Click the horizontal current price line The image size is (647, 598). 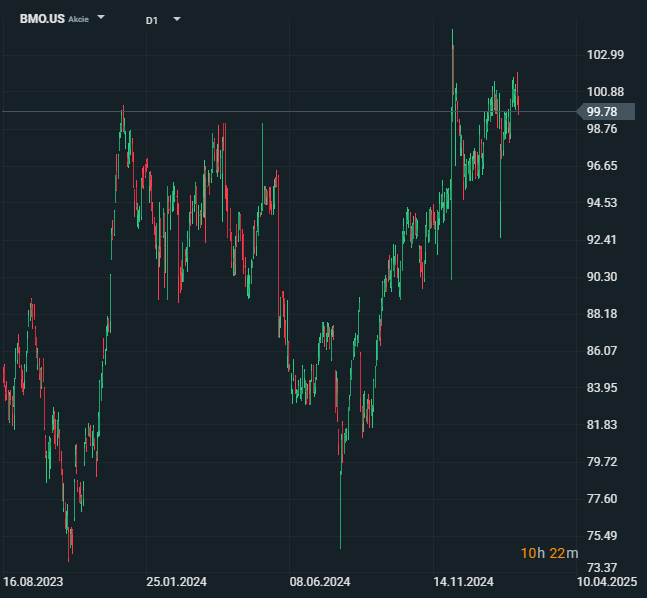point(300,111)
